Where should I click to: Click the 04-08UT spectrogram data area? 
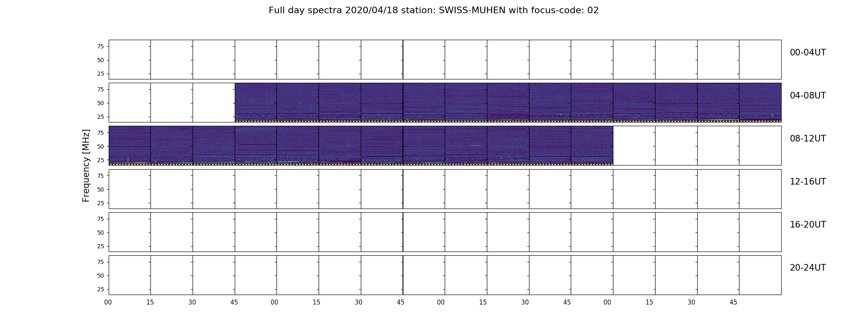tap(508, 102)
